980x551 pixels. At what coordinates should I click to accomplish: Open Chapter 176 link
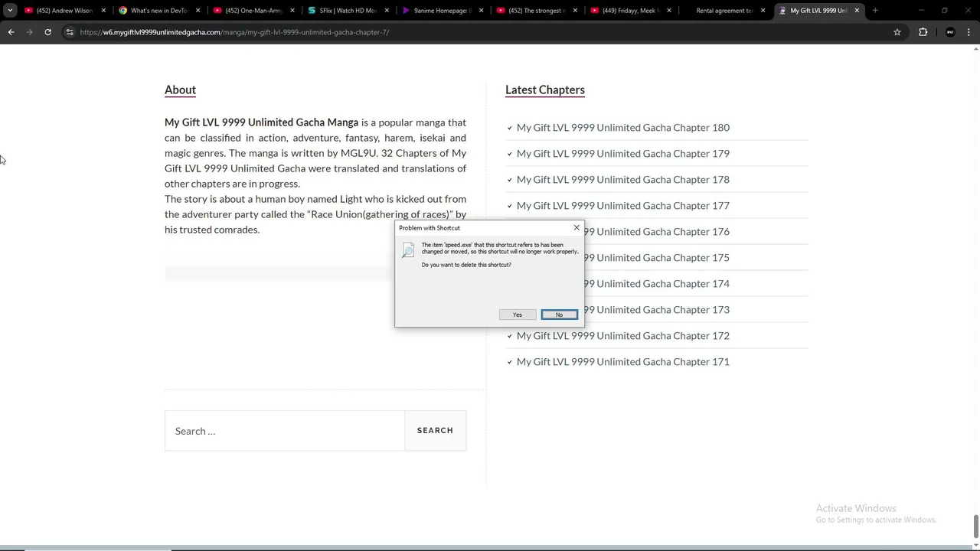coord(657,231)
